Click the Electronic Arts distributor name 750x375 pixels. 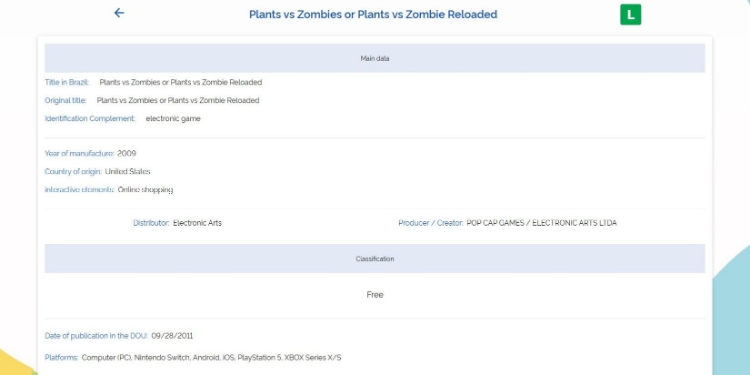coord(197,223)
